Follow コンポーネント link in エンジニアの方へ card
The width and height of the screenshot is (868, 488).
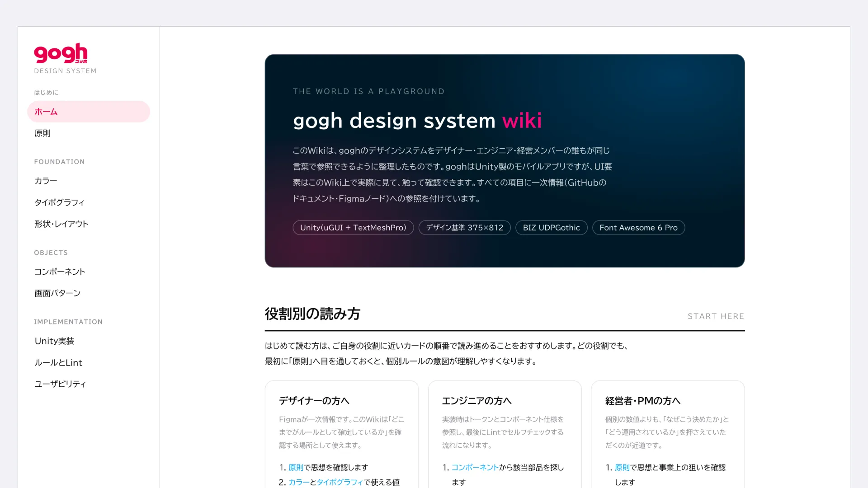[x=475, y=468]
